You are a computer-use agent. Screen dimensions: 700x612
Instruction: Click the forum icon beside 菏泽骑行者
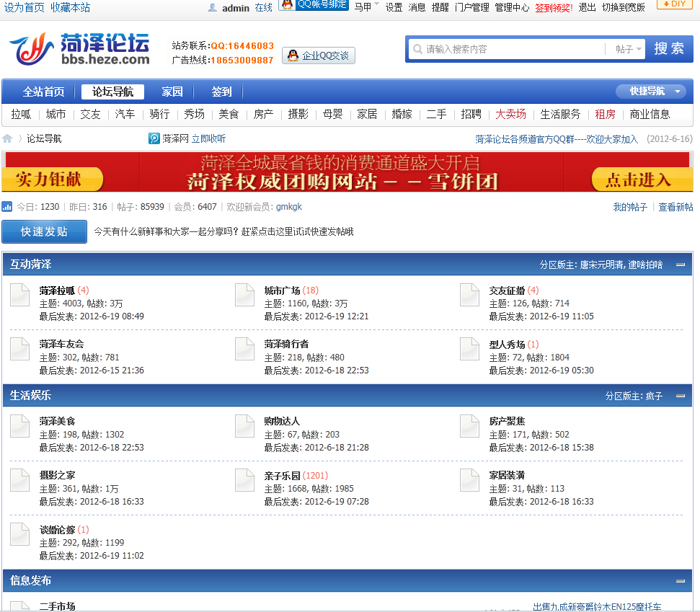[244, 349]
